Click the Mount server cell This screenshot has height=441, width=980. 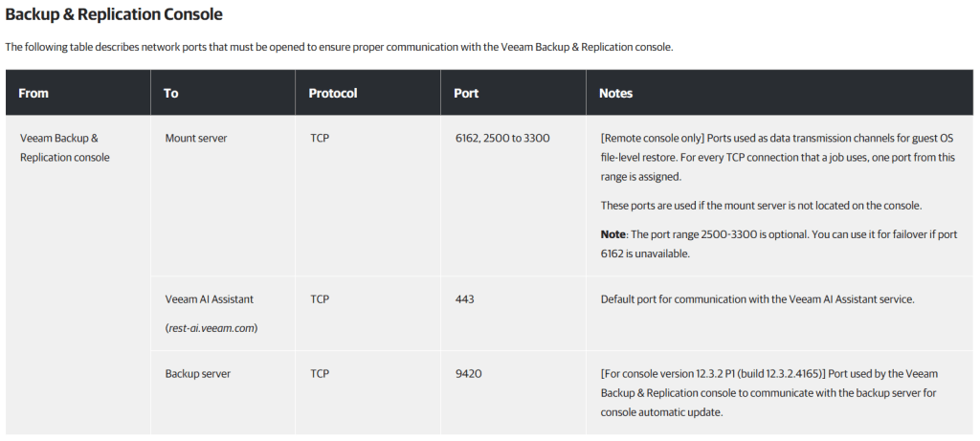196,139
